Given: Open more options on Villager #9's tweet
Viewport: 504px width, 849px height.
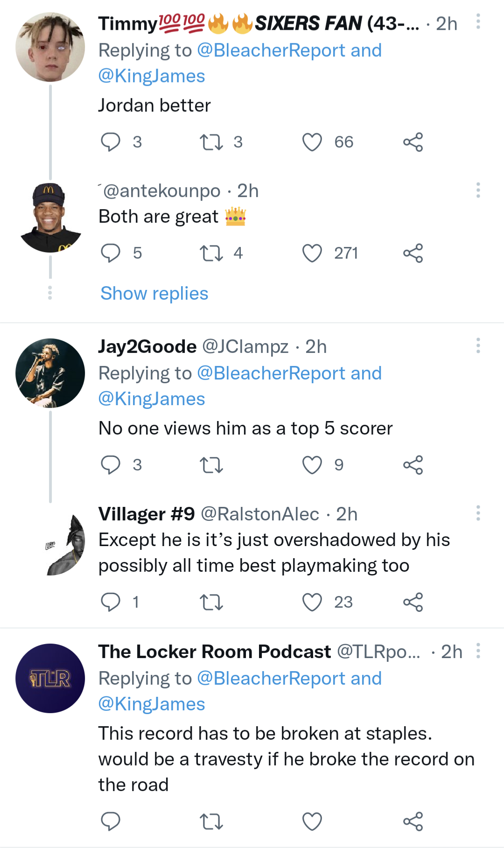Looking at the screenshot, I should pyautogui.click(x=478, y=513).
